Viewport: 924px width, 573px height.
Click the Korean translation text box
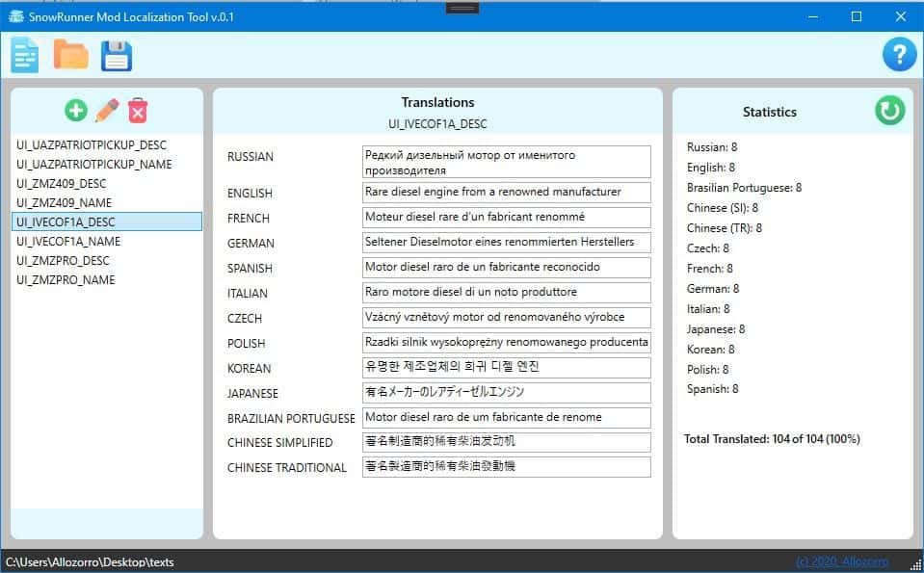click(506, 368)
